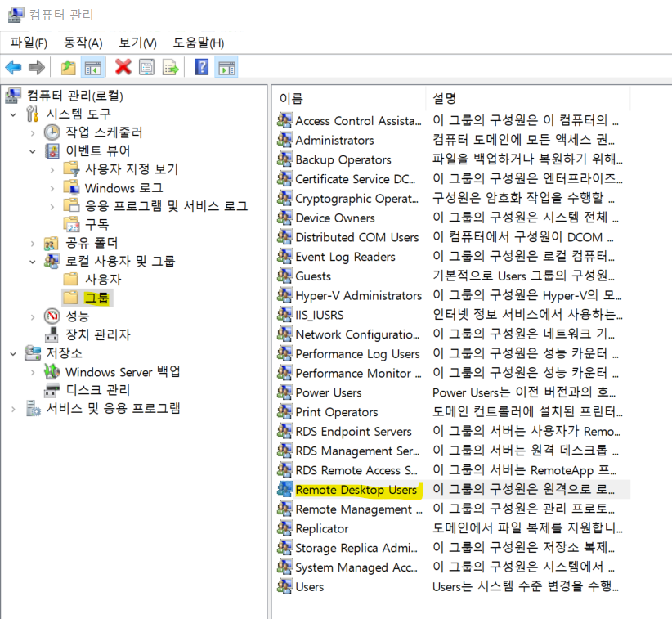Click the Properties toolbar icon

click(146, 67)
